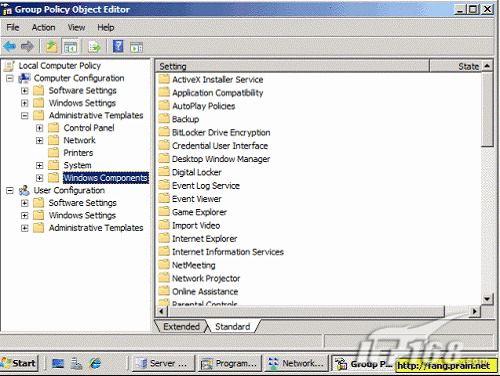Expand Software Settings under Computer Configuration
500x376 pixels.
(x=25, y=91)
